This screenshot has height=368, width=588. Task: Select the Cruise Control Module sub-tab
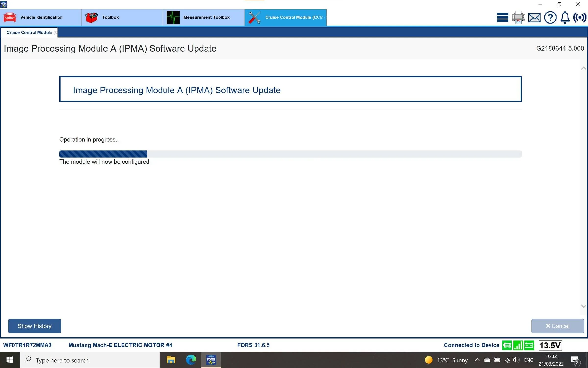(29, 32)
